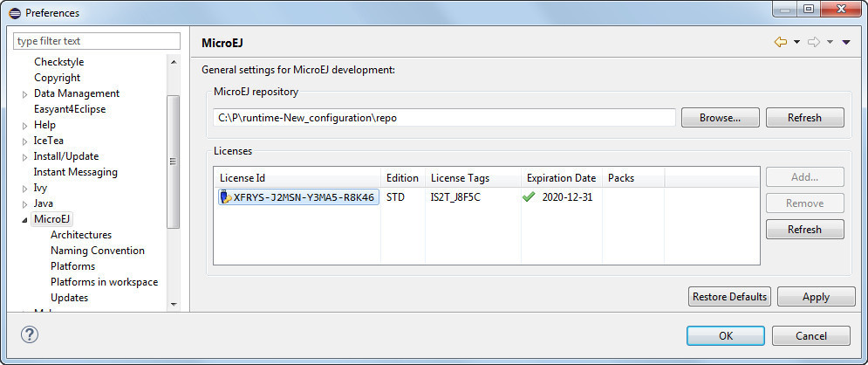Select Data Management preferences entry
This screenshot has height=365, width=868.
tap(77, 93)
